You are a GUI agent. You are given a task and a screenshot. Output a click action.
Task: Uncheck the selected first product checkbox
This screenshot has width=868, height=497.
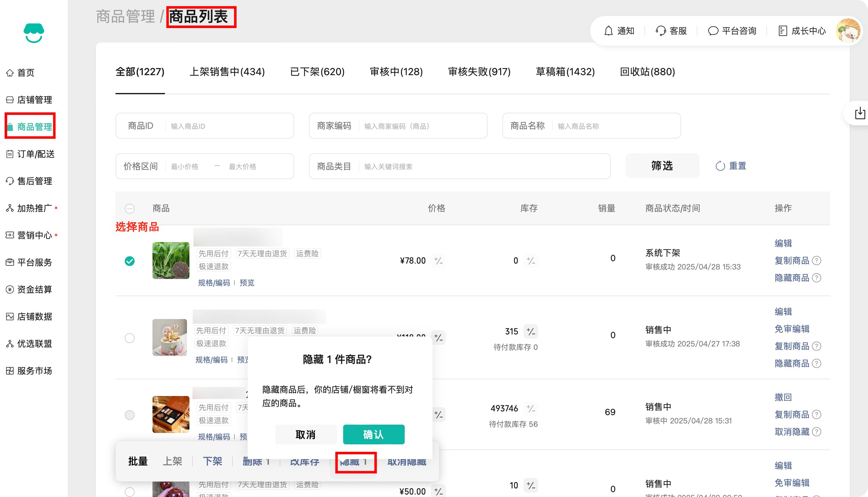pyautogui.click(x=130, y=261)
